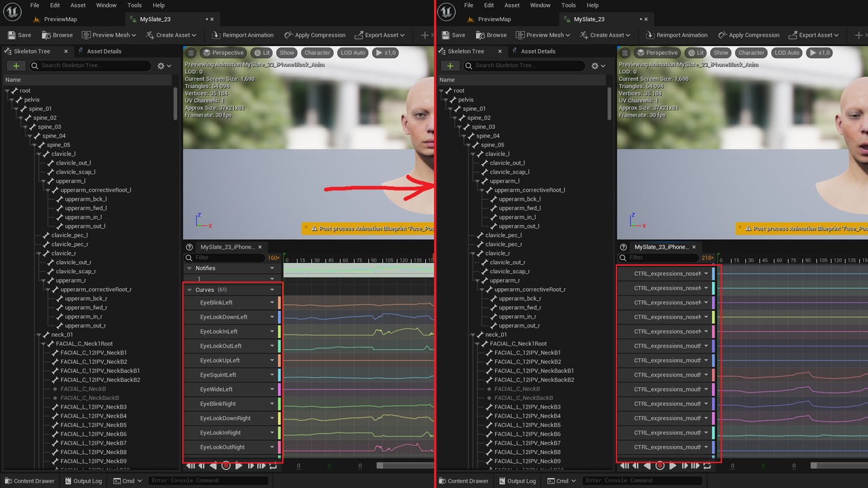Step to next frame in left window
868x488 pixels.
point(250,466)
